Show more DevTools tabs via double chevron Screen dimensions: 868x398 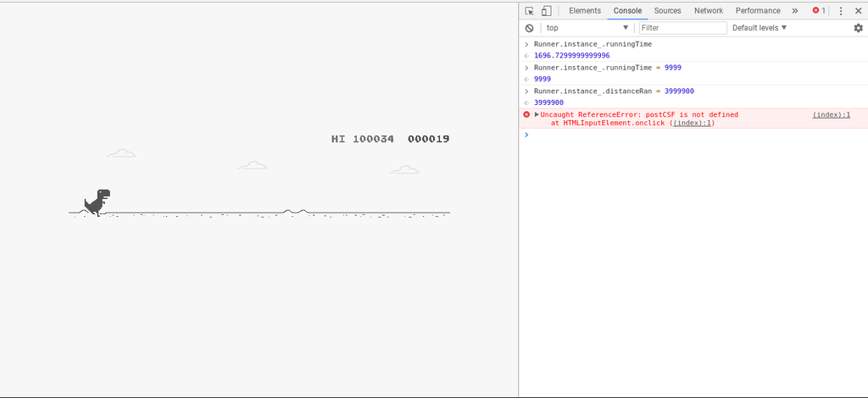click(x=795, y=11)
